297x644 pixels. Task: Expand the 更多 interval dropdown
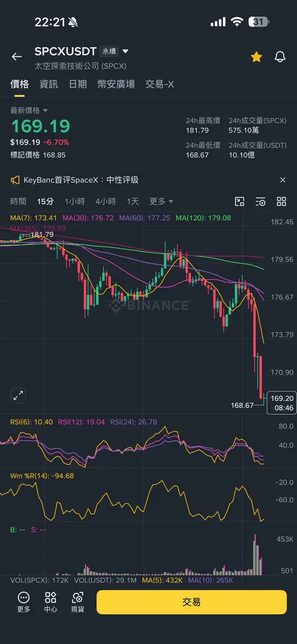[x=161, y=202]
